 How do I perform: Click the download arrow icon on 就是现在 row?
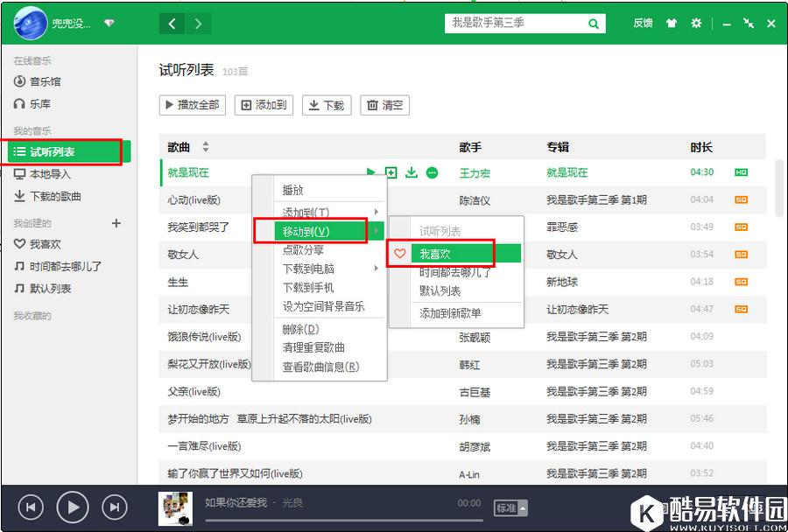tap(411, 172)
